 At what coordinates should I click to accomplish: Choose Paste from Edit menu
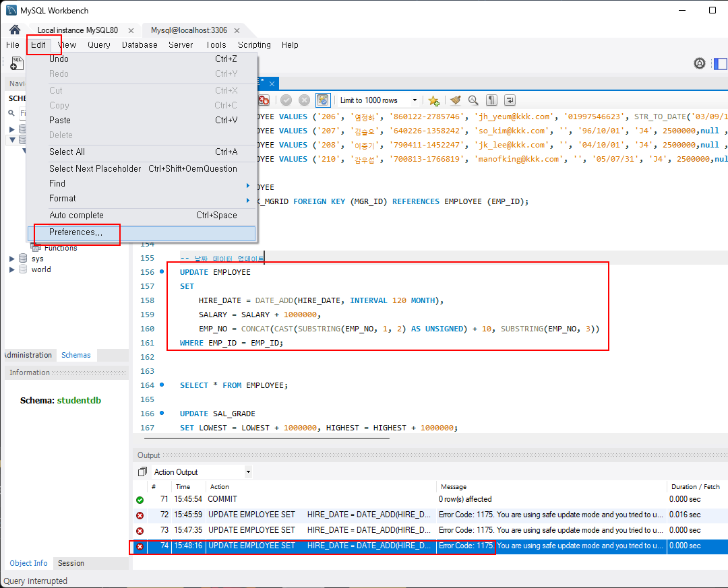[142, 120]
